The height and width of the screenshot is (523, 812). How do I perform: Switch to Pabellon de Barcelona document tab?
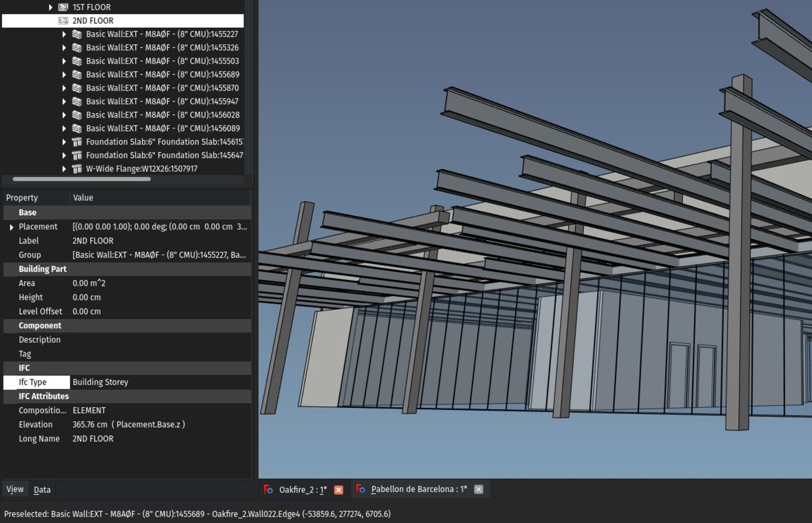[419, 490]
